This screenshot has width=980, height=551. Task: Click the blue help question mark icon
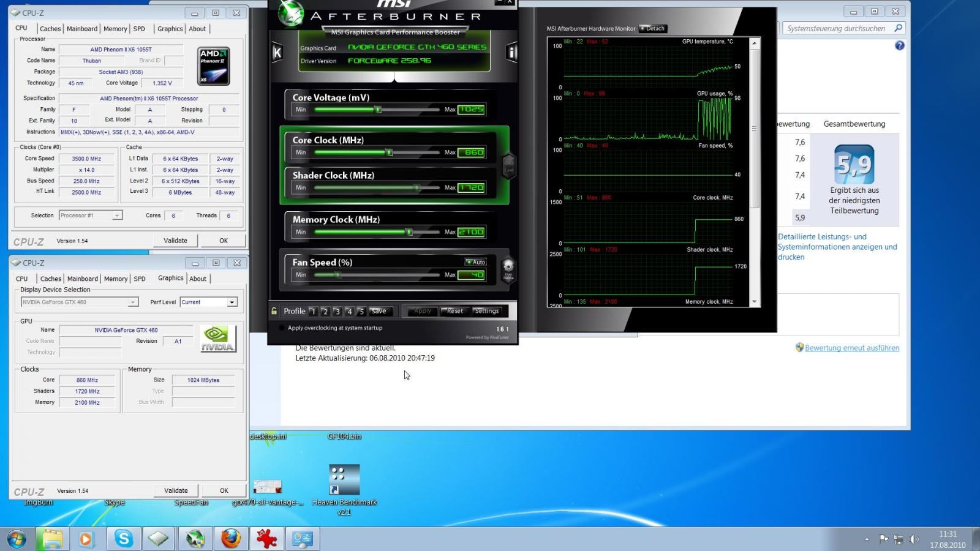(x=899, y=45)
